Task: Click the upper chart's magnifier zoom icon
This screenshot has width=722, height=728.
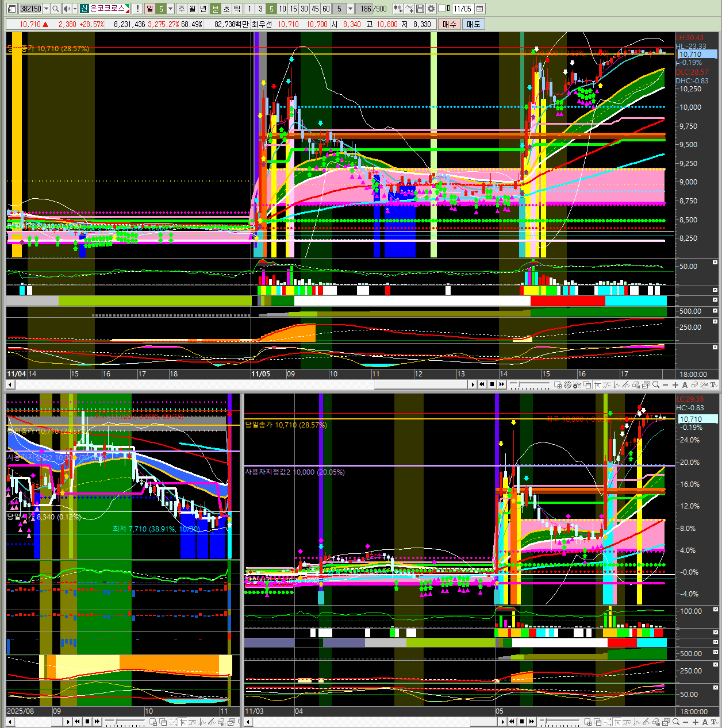Action: click(x=655, y=385)
